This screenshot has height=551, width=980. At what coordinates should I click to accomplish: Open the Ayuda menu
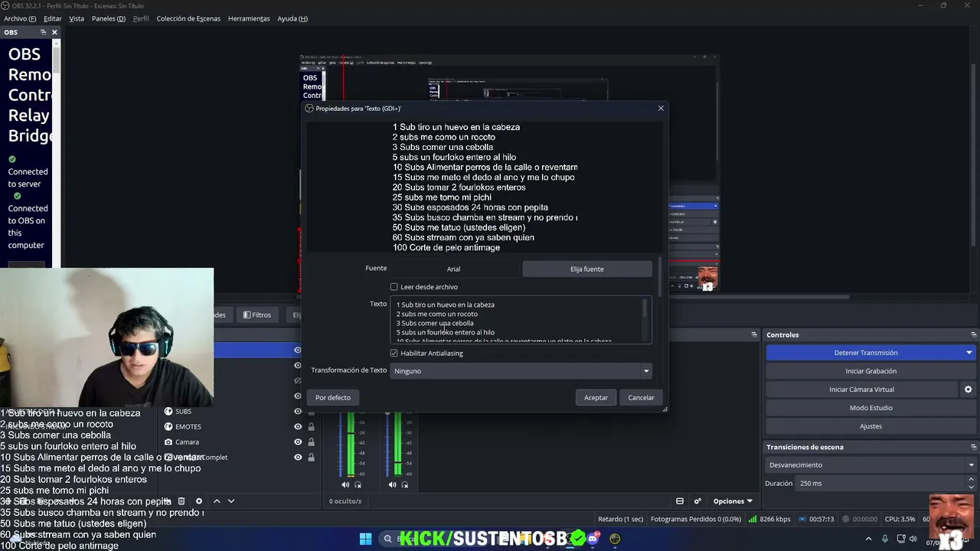[x=292, y=18]
